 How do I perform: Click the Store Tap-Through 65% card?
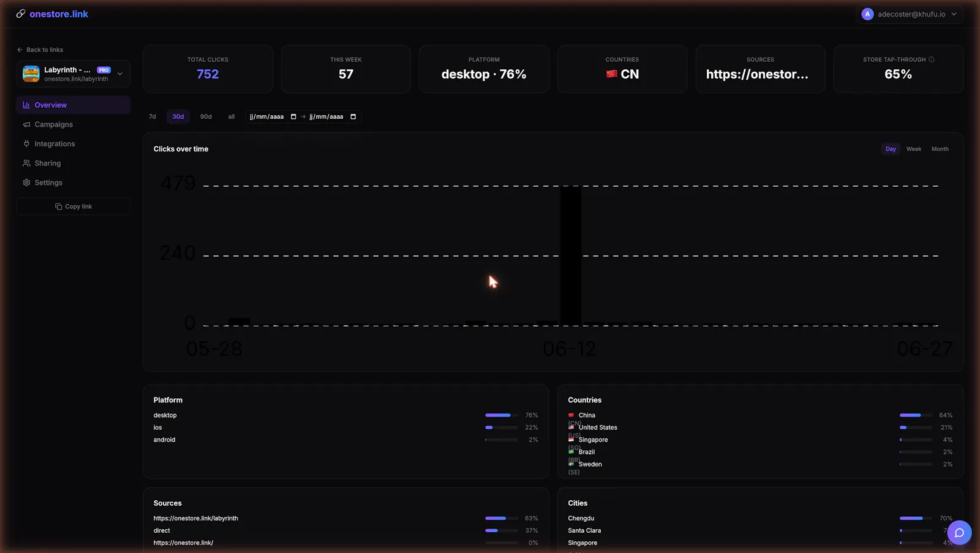pyautogui.click(x=899, y=69)
